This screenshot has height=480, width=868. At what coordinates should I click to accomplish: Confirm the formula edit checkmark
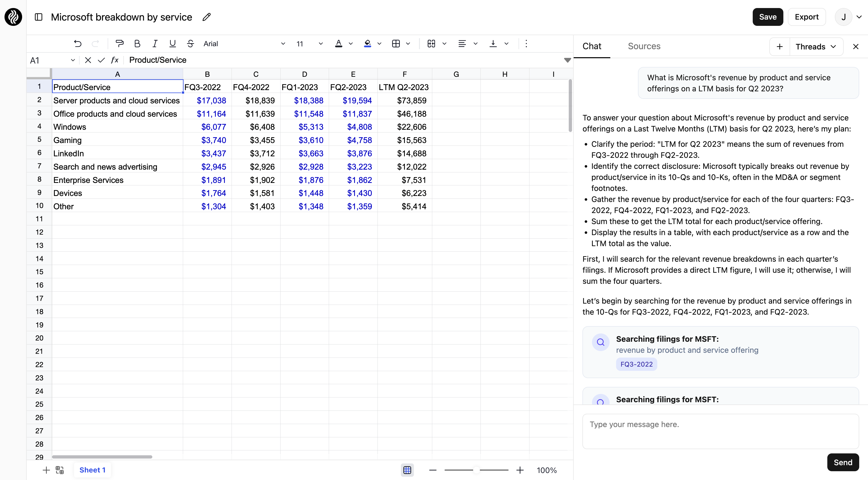pos(101,60)
